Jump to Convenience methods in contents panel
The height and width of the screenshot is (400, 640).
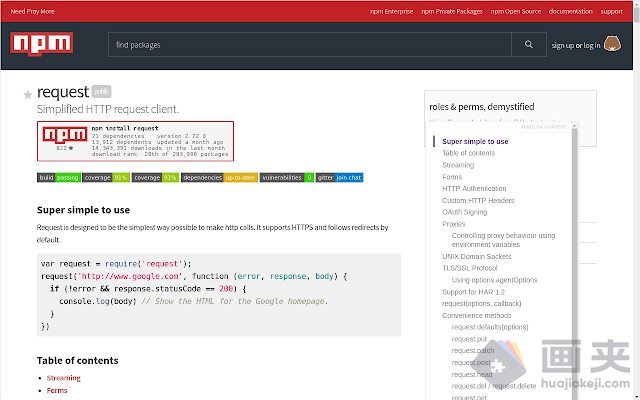(x=476, y=315)
